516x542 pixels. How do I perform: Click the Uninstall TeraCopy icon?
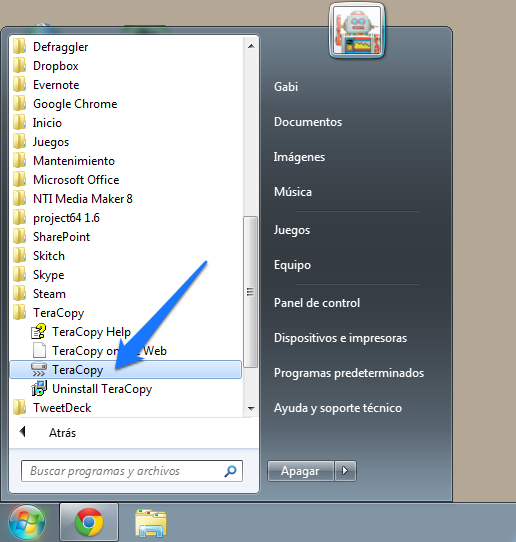pyautogui.click(x=39, y=389)
